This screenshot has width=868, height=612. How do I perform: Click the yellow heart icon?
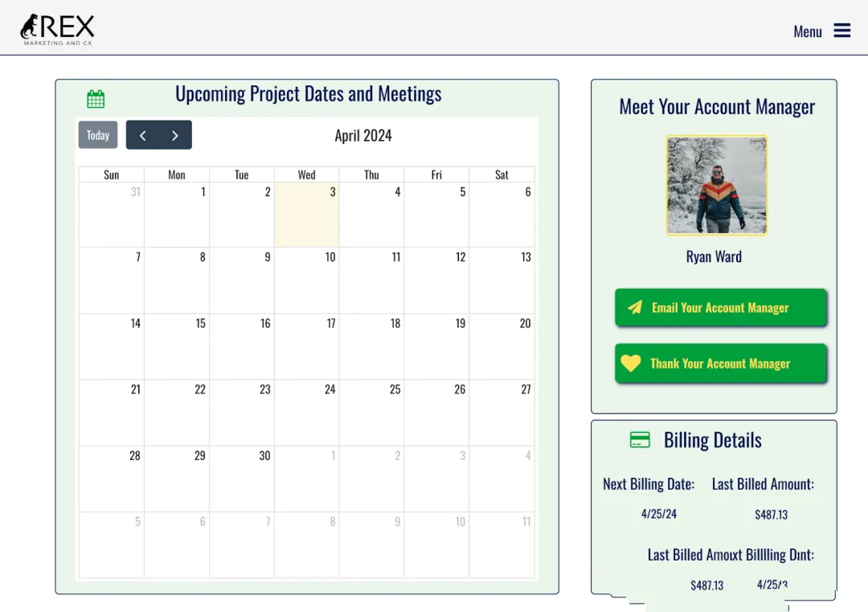point(631,364)
